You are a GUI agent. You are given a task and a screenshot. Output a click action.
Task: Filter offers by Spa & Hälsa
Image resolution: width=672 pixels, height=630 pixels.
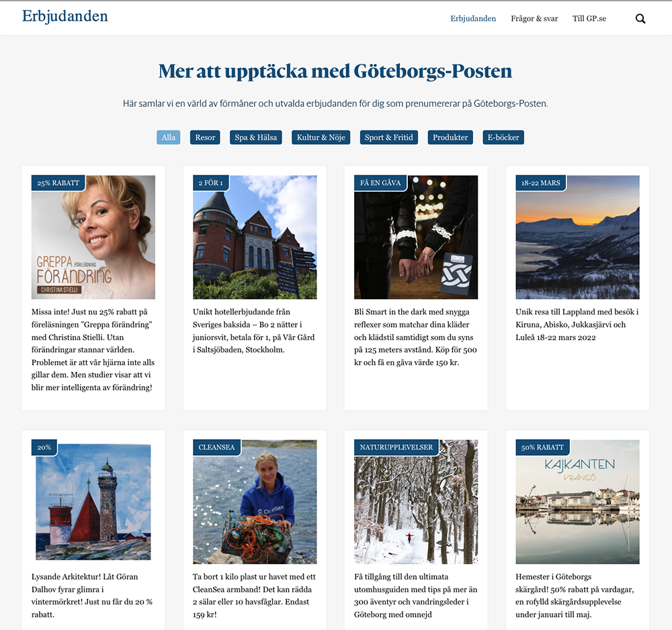pyautogui.click(x=256, y=137)
